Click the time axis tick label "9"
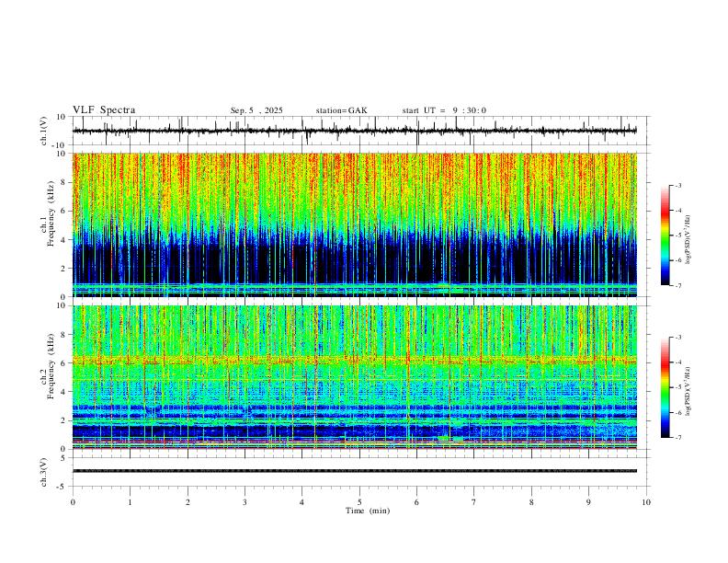The height and width of the screenshot is (563, 728). (588, 502)
